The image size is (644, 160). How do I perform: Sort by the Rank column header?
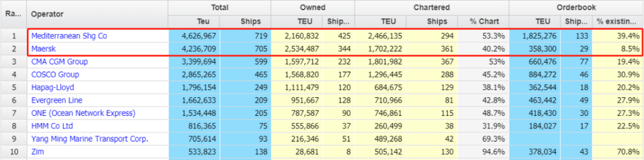point(13,14)
